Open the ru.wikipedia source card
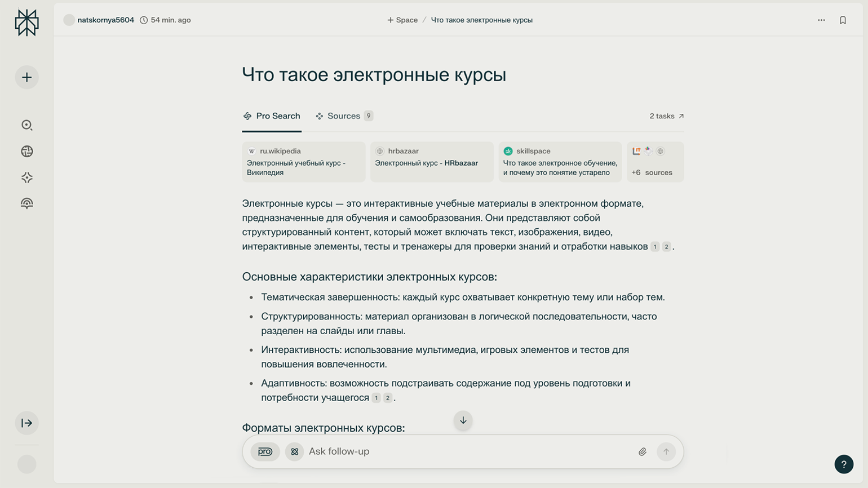The height and width of the screenshot is (488, 868). (x=303, y=162)
